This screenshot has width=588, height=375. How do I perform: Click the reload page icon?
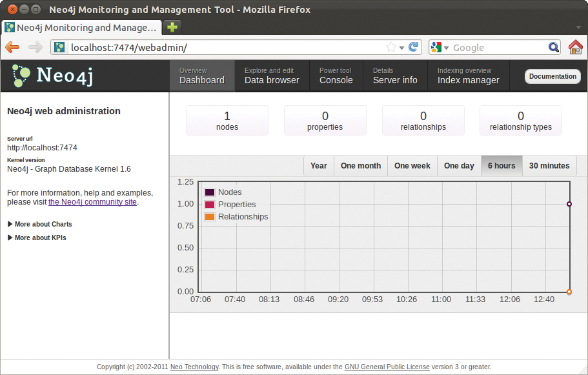(413, 47)
